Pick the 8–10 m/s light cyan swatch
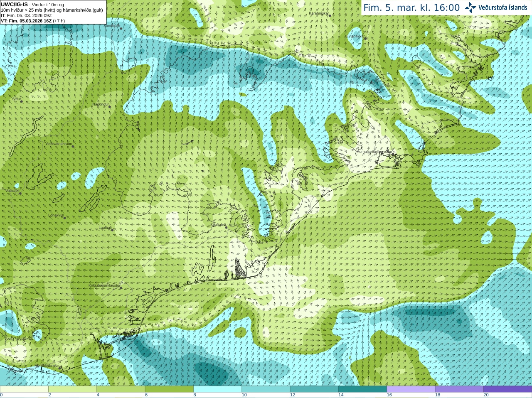The width and height of the screenshot is (532, 398). click(x=217, y=389)
